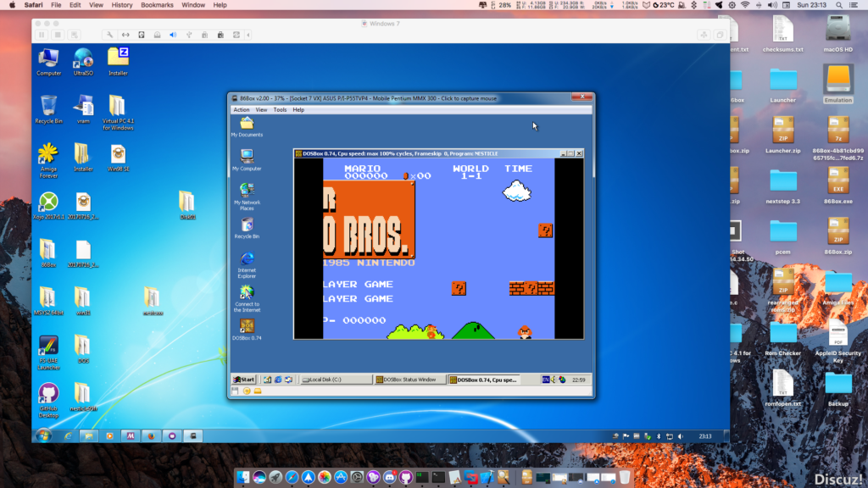The image size is (868, 488).
Task: Click the Windows 2000 Start button
Action: point(243,380)
